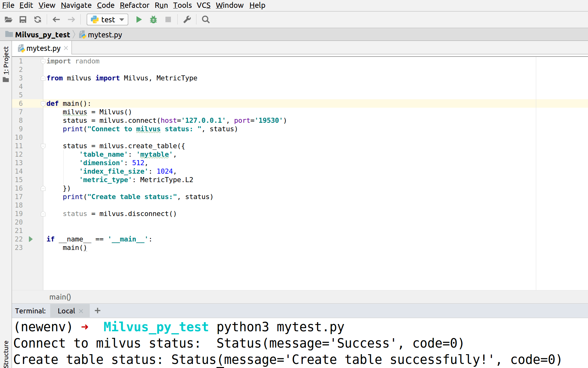Open the Code menu
The image size is (588, 368).
(106, 5)
